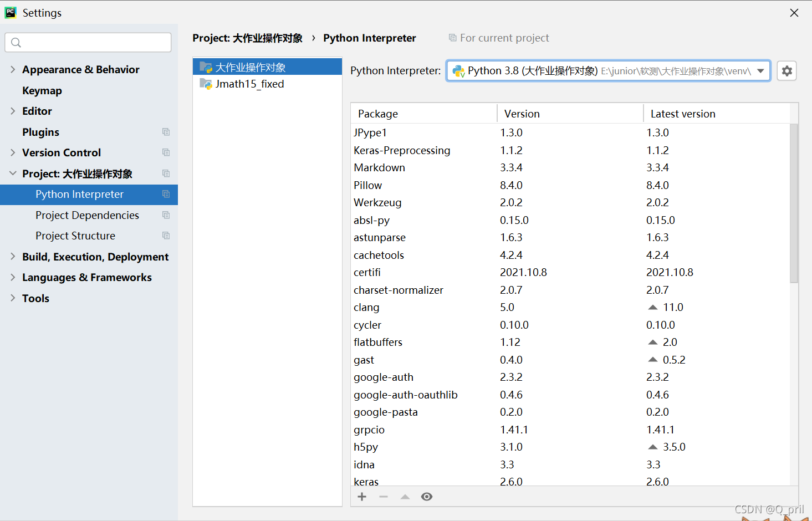Select the JPype1 package row
The height and width of the screenshot is (521, 812).
click(570, 132)
